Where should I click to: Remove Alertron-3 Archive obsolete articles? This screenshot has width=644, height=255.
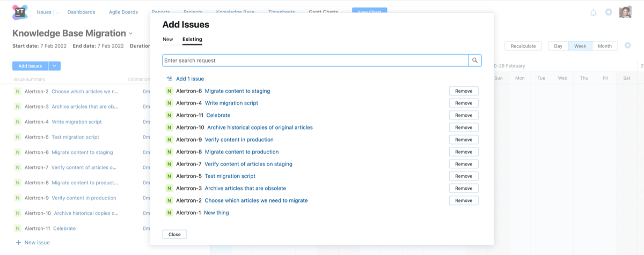point(464,188)
